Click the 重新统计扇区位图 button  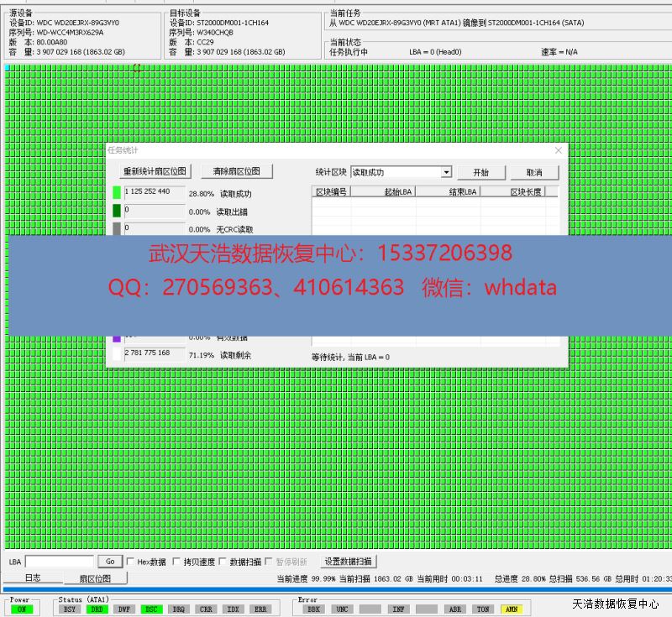pyautogui.click(x=156, y=171)
